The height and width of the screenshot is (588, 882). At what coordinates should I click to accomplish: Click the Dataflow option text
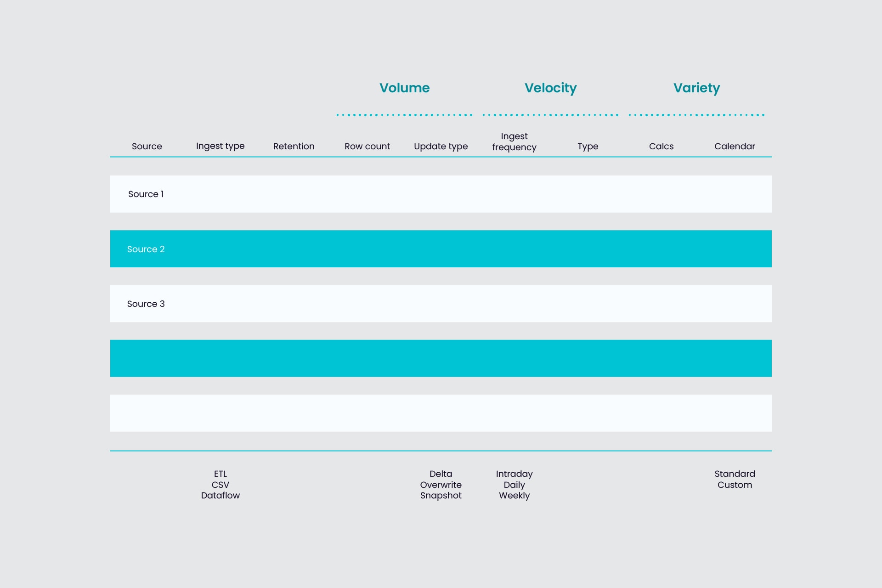click(220, 495)
